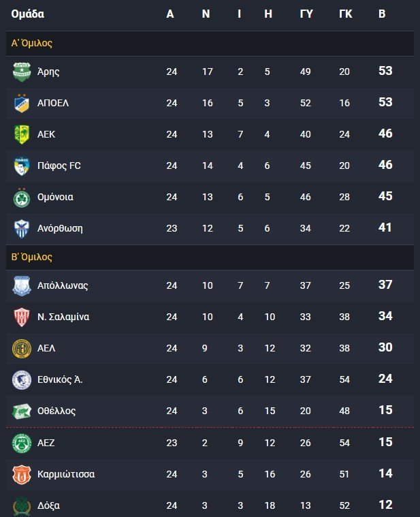The height and width of the screenshot is (517, 420).
Task: Click the Καρμιώτισσα orange crest icon
Action: point(22,475)
